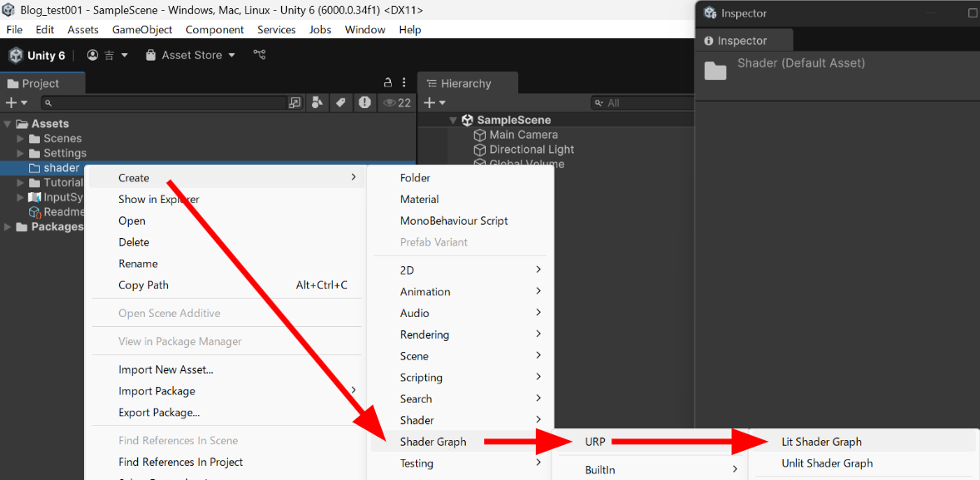
Task: Open the GameObject menu
Action: click(142, 29)
